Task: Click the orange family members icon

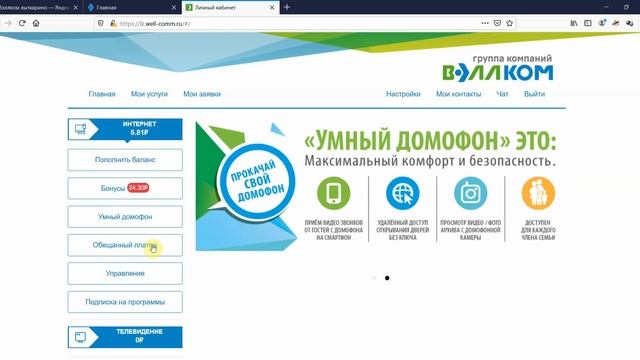Action: [538, 193]
